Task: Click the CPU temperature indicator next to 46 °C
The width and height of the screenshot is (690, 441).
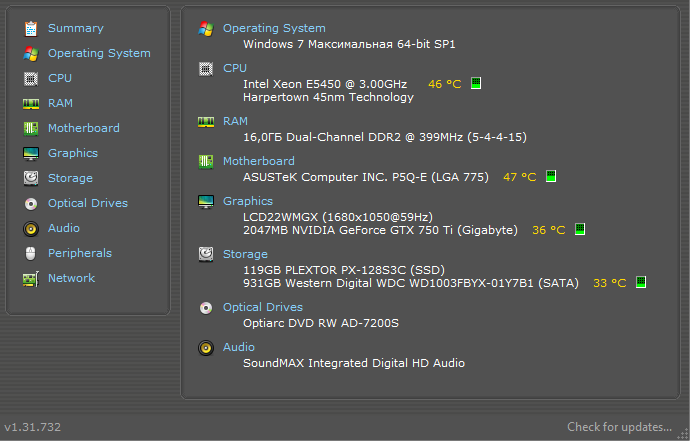Action: (476, 84)
